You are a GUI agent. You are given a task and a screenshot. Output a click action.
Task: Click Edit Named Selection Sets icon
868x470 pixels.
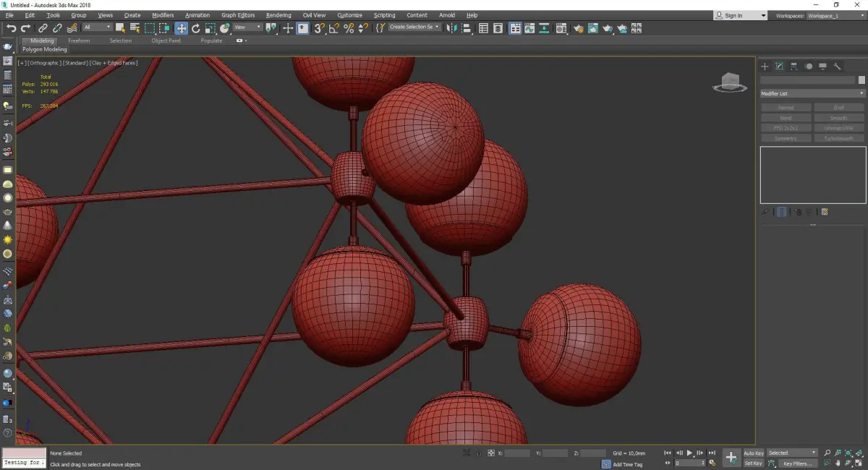tap(380, 28)
